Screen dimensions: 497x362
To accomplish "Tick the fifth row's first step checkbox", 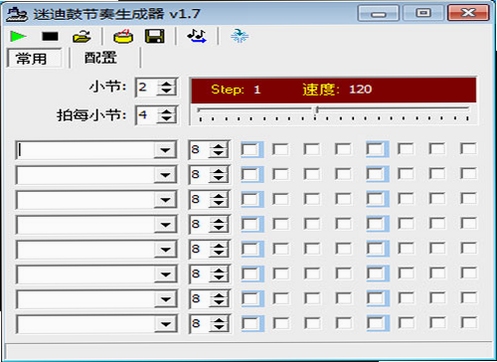I will coord(250,249).
